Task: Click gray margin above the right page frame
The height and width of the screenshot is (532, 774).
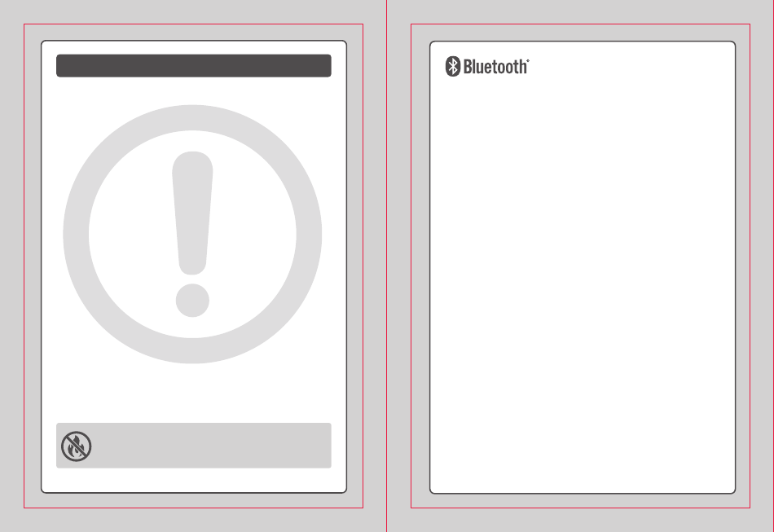Action: [580, 33]
